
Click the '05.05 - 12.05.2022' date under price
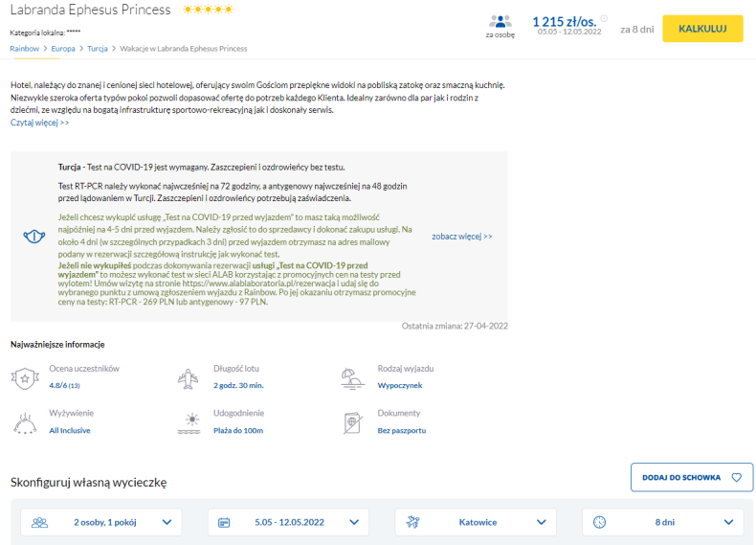pyautogui.click(x=569, y=32)
